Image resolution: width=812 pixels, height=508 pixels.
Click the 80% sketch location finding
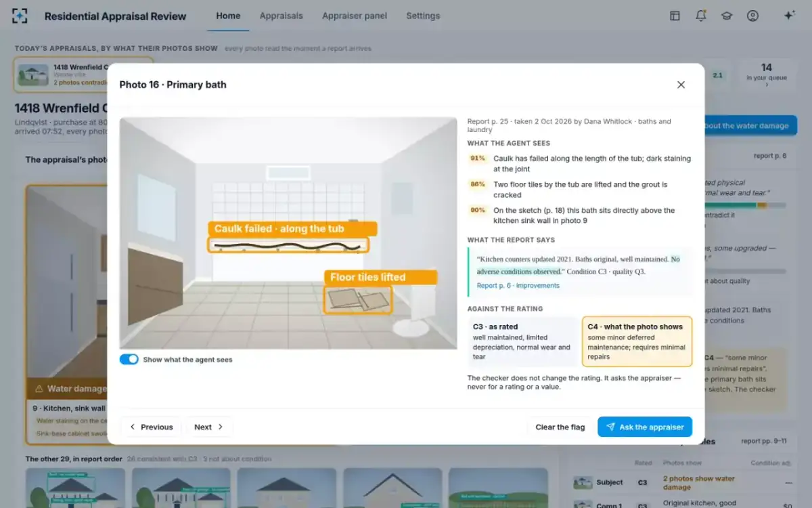coord(580,215)
